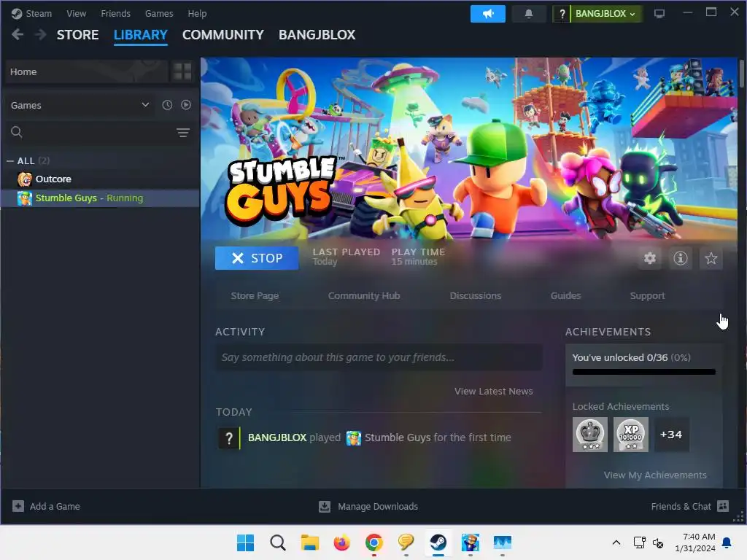747x560 pixels.
Task: Show hidden system tray icons chevron
Action: [616, 542]
